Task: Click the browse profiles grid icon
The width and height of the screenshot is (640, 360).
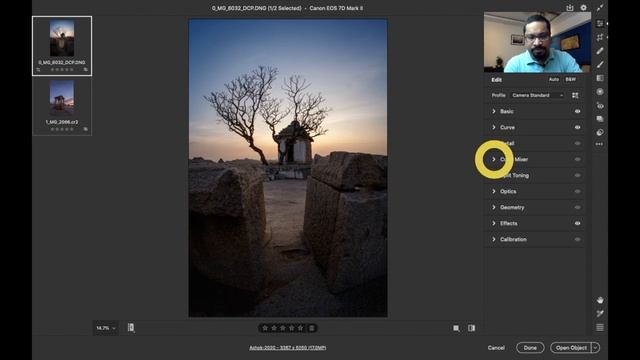Action: pos(575,95)
